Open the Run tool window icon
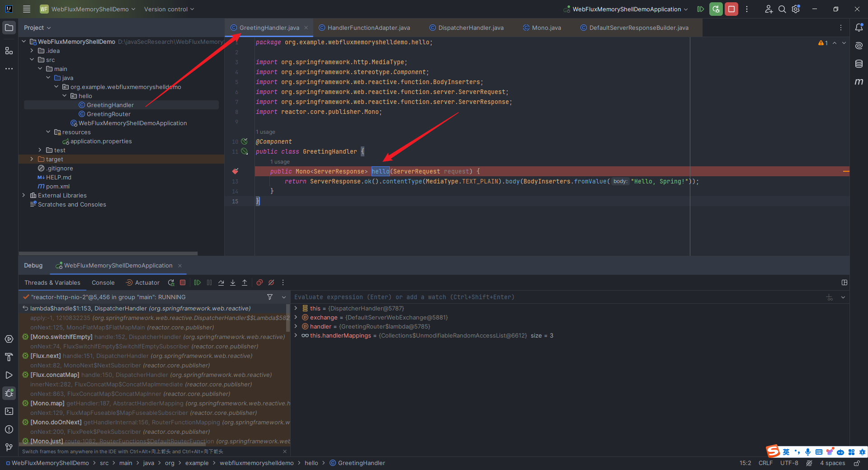 [x=9, y=375]
